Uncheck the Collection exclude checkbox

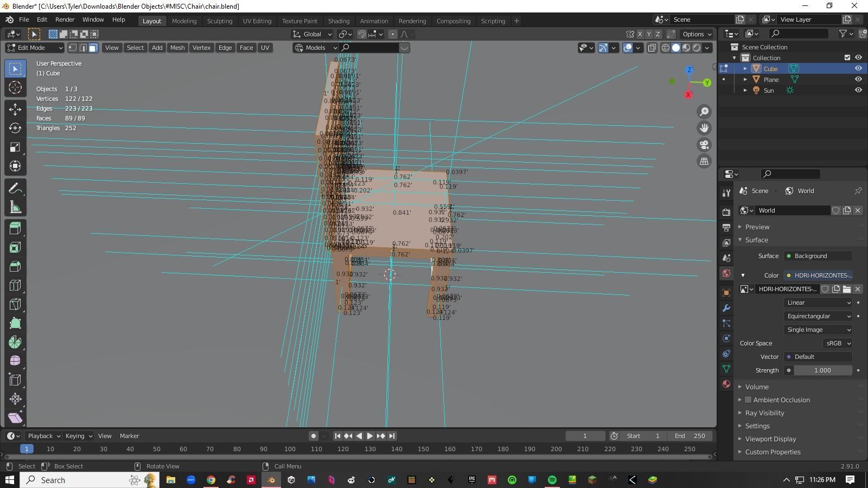(847, 58)
